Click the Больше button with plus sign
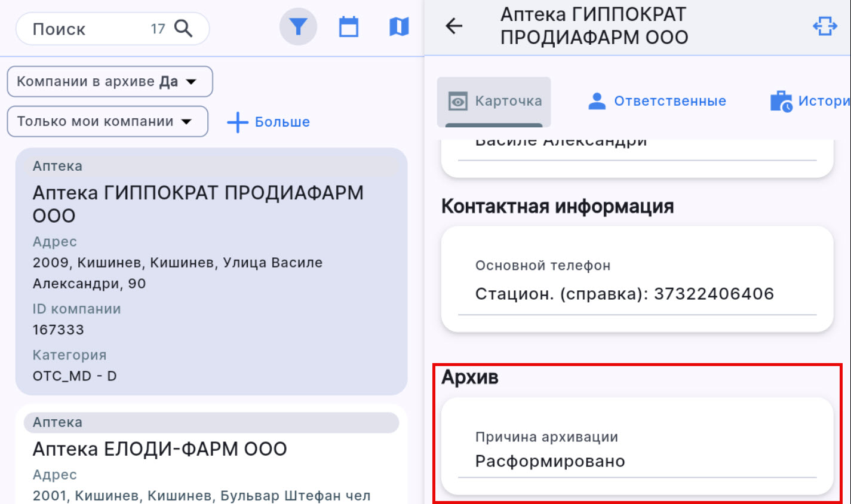 click(x=267, y=121)
